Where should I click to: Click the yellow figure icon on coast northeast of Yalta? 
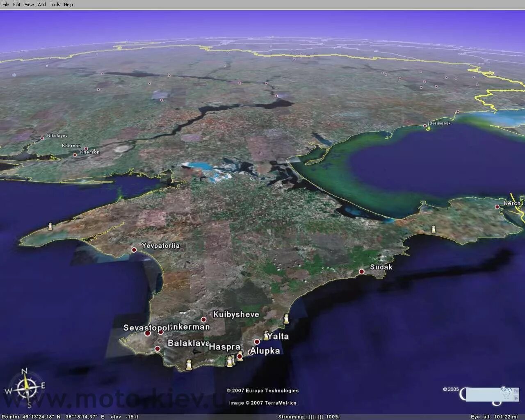(x=286, y=319)
